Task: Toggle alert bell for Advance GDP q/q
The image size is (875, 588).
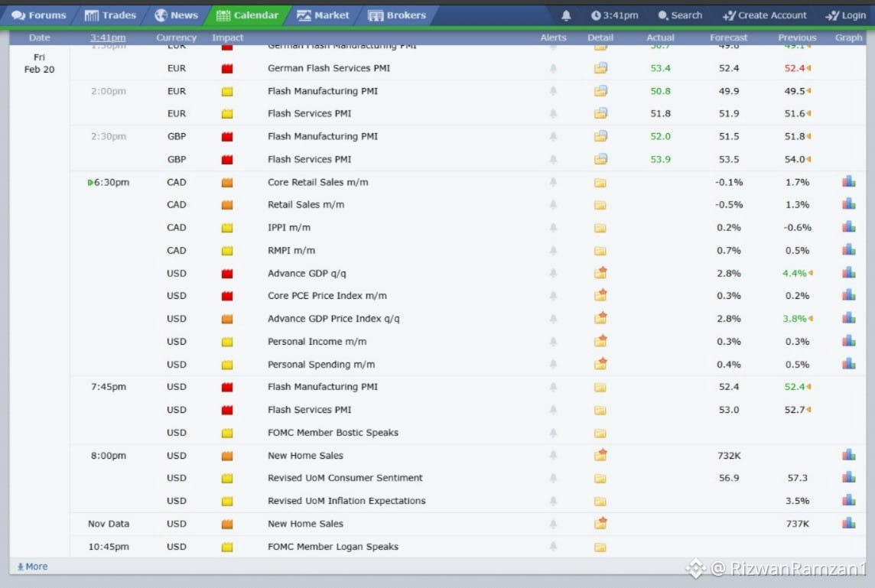Action: click(x=553, y=273)
